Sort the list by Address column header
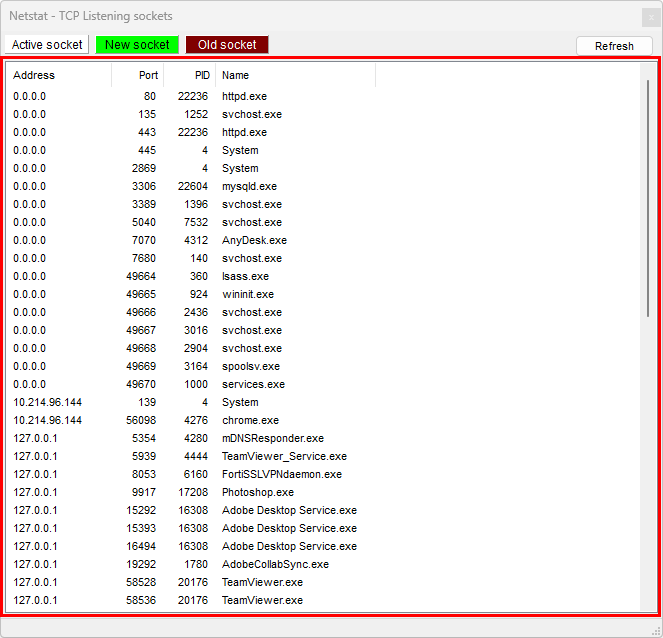Screen dimensions: 663x638 [x=60, y=75]
